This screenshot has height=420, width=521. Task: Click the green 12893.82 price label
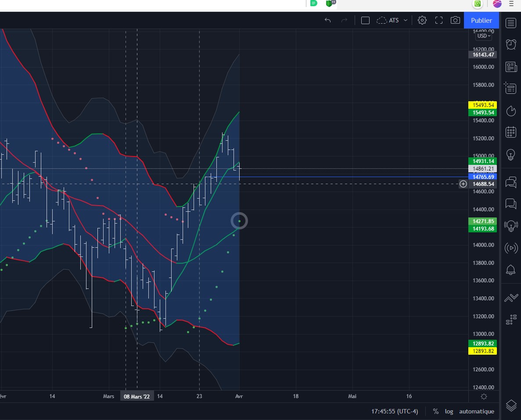point(482,343)
